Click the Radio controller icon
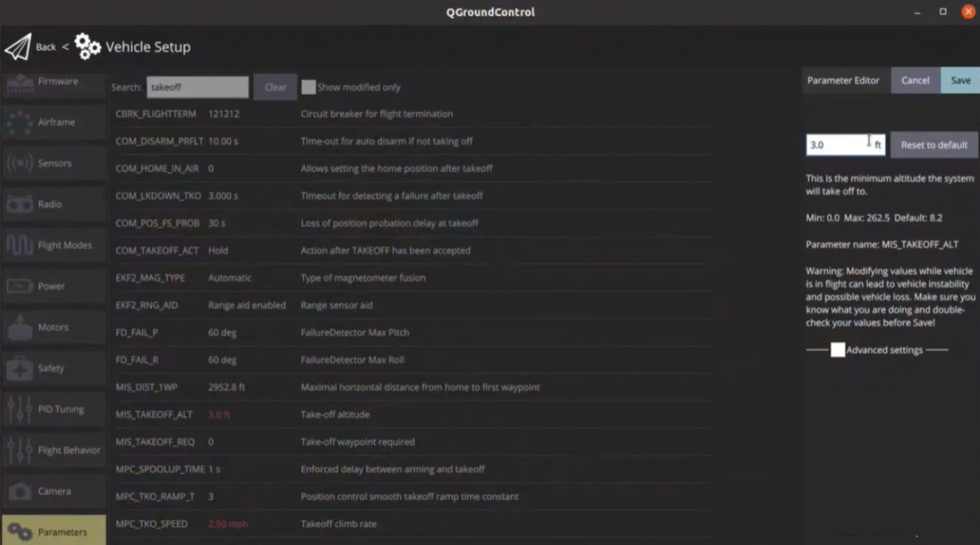Screen dimensions: 980x545 click(20, 204)
